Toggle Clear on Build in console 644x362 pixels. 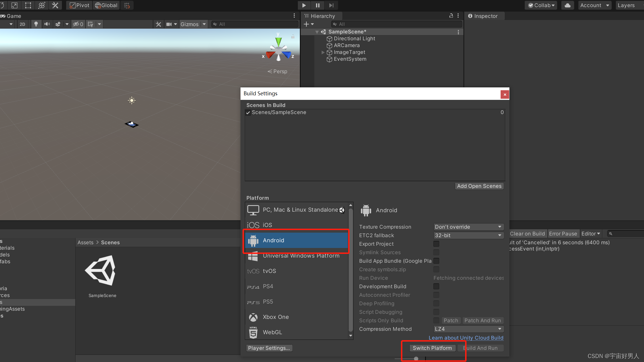pyautogui.click(x=527, y=234)
